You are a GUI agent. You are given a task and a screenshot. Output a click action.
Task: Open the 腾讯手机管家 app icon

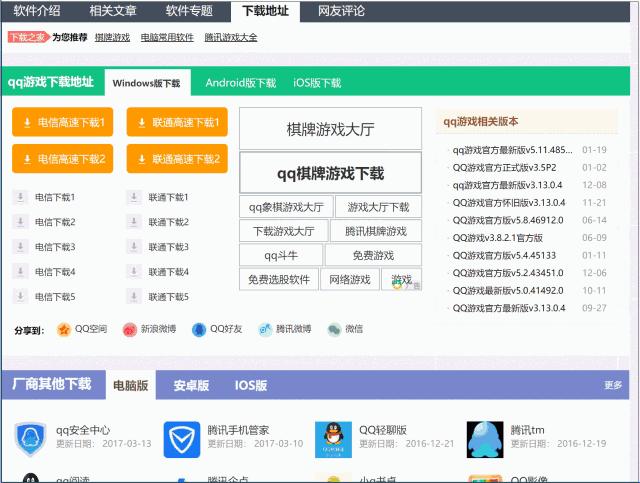182,440
